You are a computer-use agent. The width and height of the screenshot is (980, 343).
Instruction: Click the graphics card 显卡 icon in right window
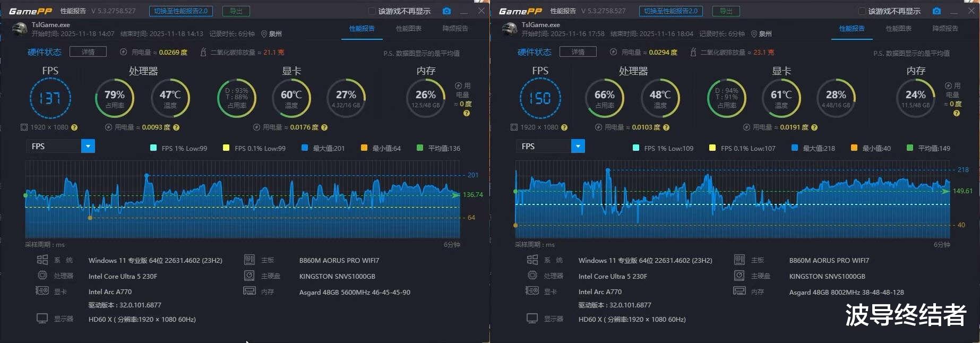pos(532,291)
